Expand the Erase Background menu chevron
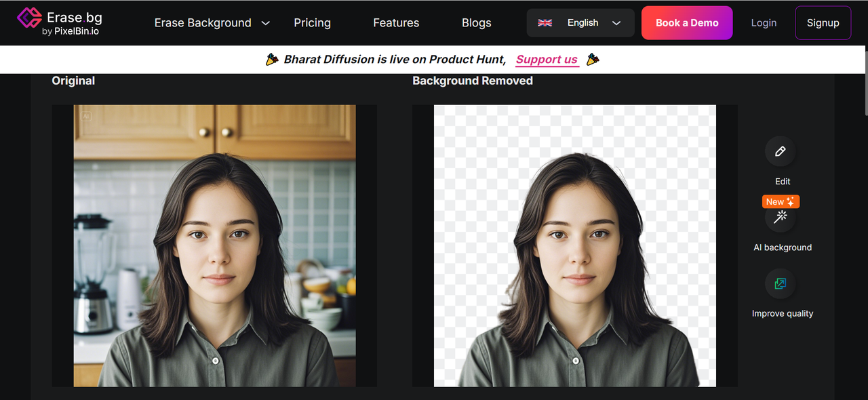 click(266, 23)
